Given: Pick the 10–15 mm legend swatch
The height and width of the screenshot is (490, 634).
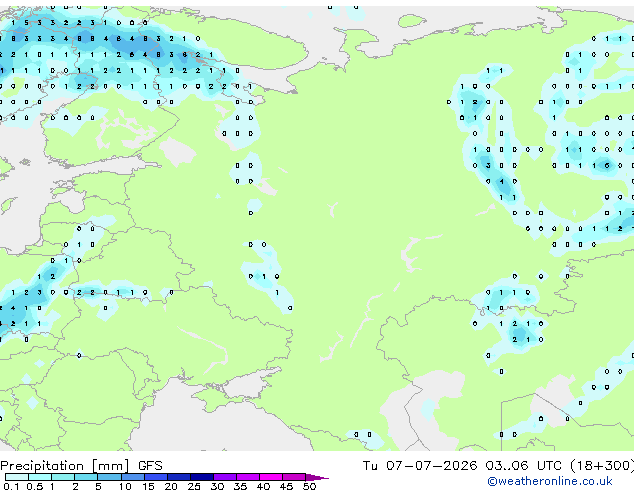Looking at the screenshot, I should pyautogui.click(x=132, y=477).
